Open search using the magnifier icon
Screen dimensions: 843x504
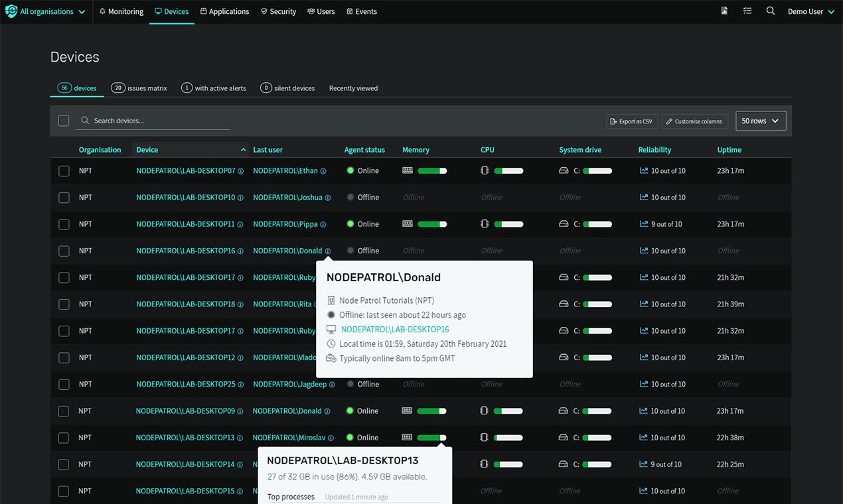tap(770, 11)
